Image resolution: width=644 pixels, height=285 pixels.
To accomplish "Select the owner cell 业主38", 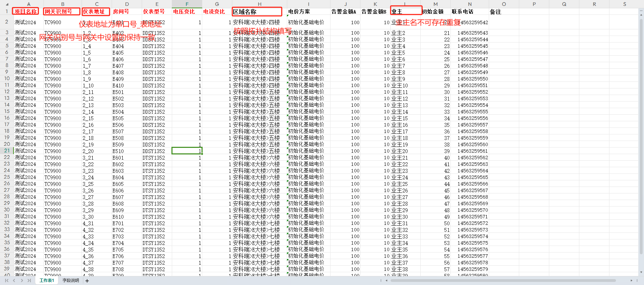I will [x=405, y=269].
